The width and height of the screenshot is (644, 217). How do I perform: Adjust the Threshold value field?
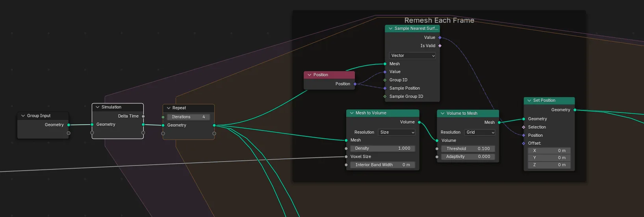tap(468, 149)
